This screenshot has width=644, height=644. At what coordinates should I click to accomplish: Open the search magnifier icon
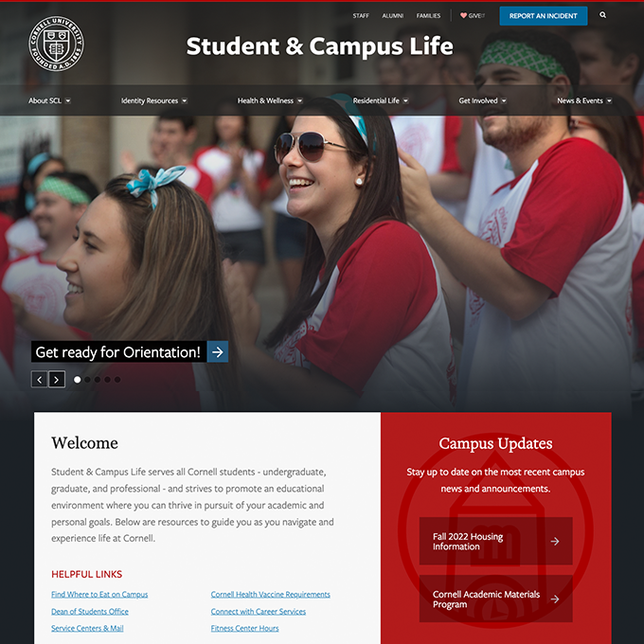[x=602, y=15]
